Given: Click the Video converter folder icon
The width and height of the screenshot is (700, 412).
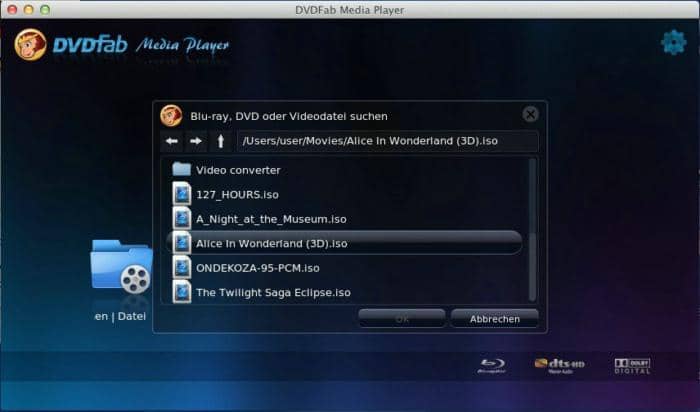Looking at the screenshot, I should coord(182,169).
